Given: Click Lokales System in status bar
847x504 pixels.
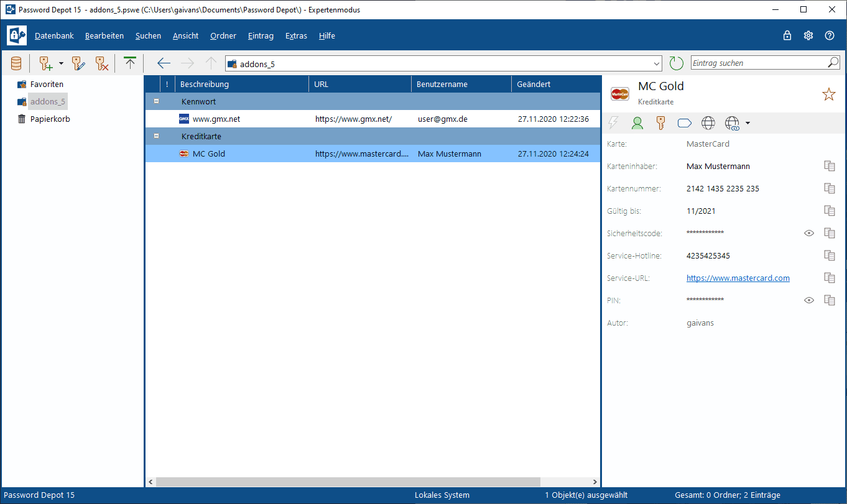Looking at the screenshot, I should 442,495.
